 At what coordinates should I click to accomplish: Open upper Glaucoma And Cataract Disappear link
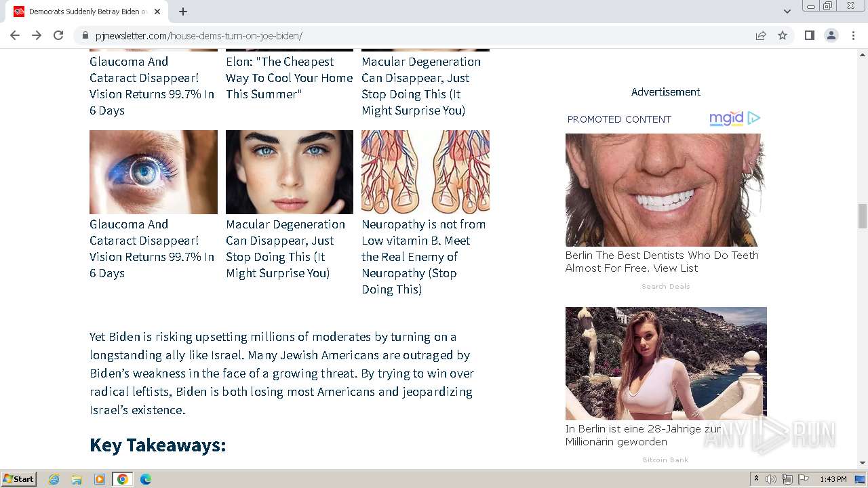click(x=152, y=86)
